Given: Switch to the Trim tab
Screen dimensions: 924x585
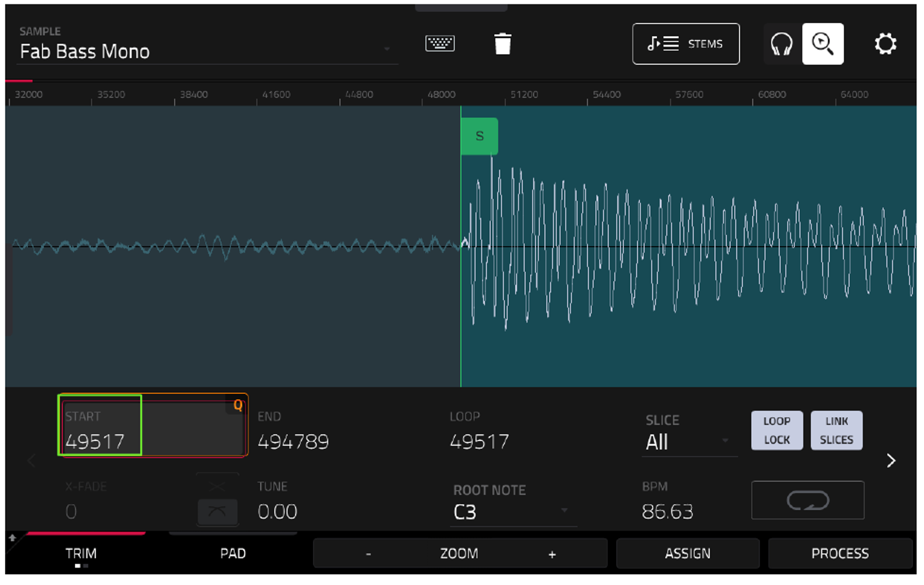Looking at the screenshot, I should point(81,553).
